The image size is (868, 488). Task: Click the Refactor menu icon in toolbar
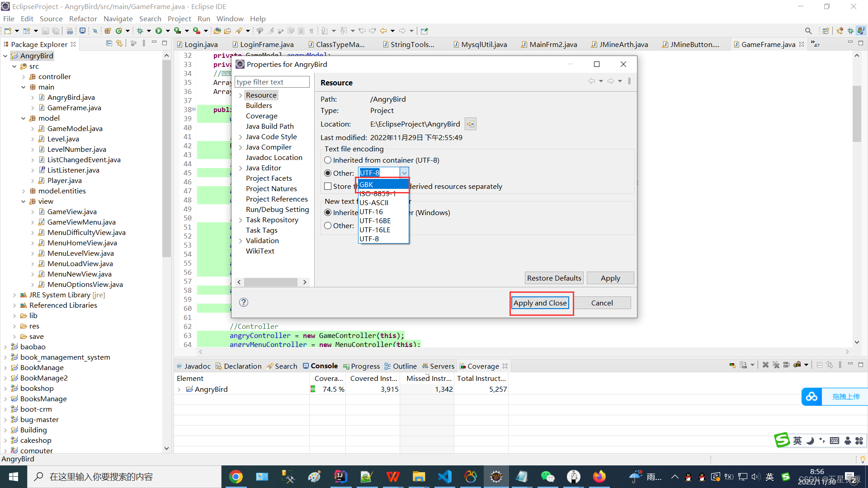point(82,19)
